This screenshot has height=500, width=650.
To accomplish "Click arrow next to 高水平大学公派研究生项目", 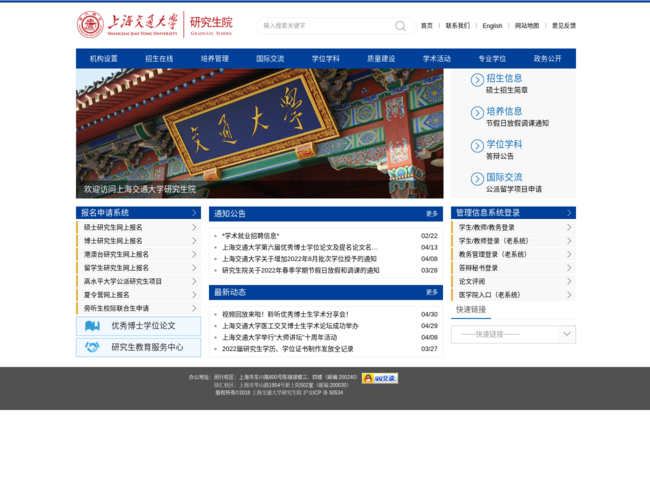I will [194, 281].
